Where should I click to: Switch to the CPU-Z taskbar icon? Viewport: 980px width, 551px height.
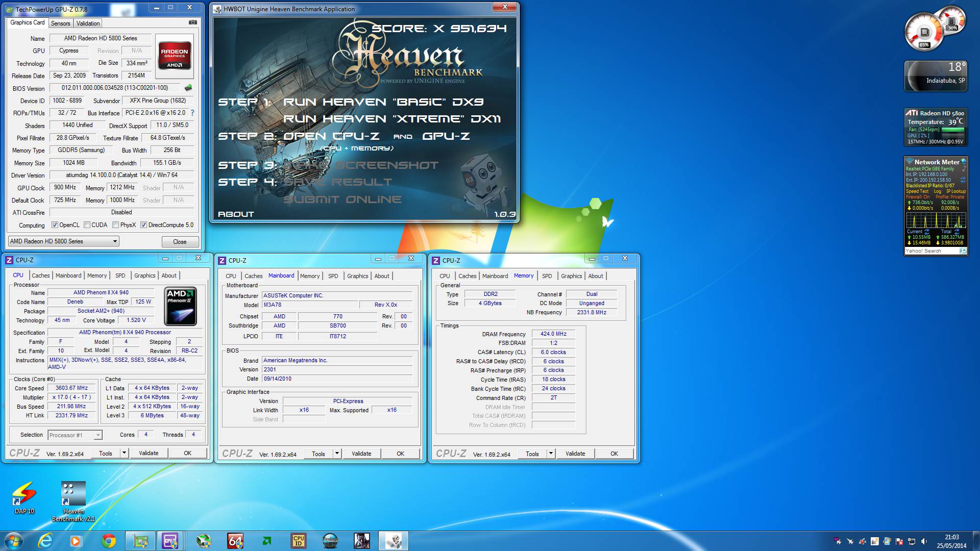pyautogui.click(x=170, y=541)
